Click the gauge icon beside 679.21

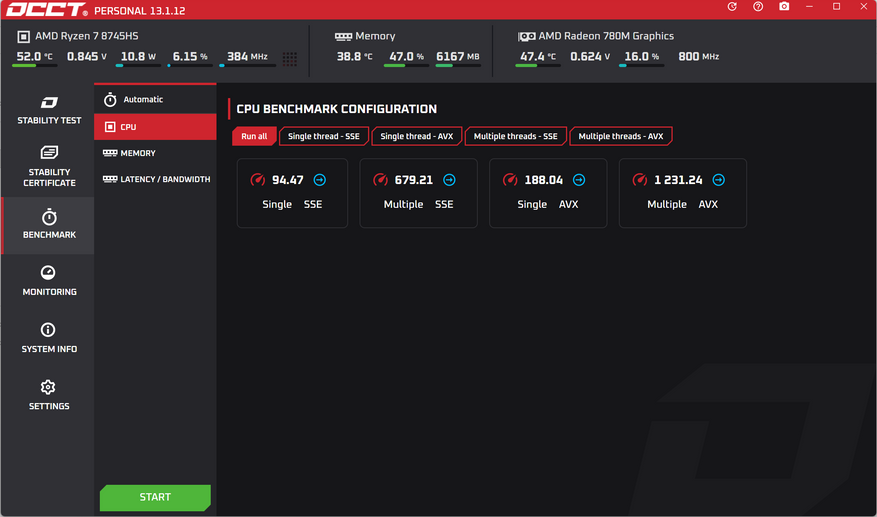[x=380, y=180]
